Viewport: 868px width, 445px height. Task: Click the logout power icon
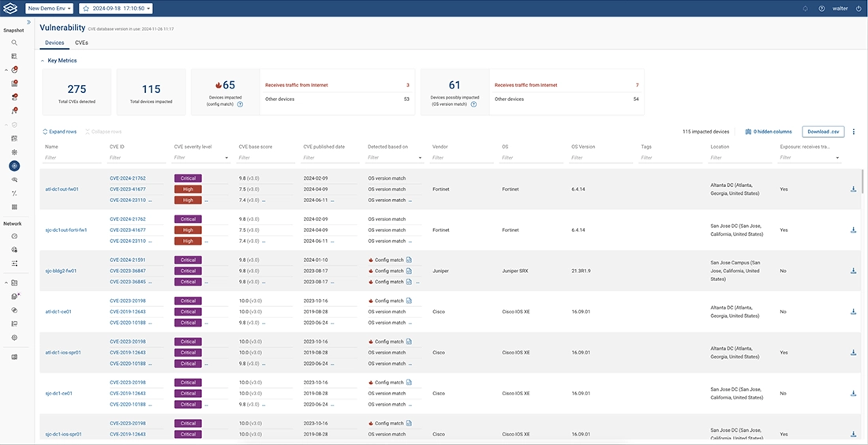point(859,9)
